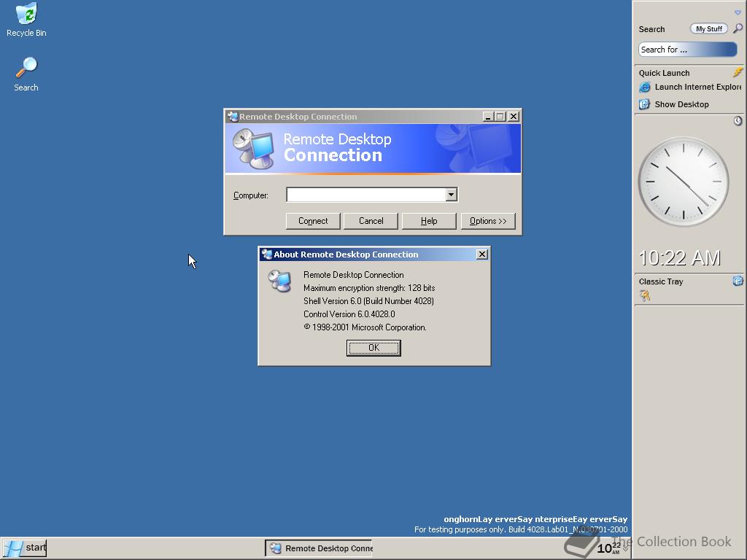The width and height of the screenshot is (747, 560).
Task: Click the Internet Explorer icon in Quick Launch
Action: [x=645, y=87]
